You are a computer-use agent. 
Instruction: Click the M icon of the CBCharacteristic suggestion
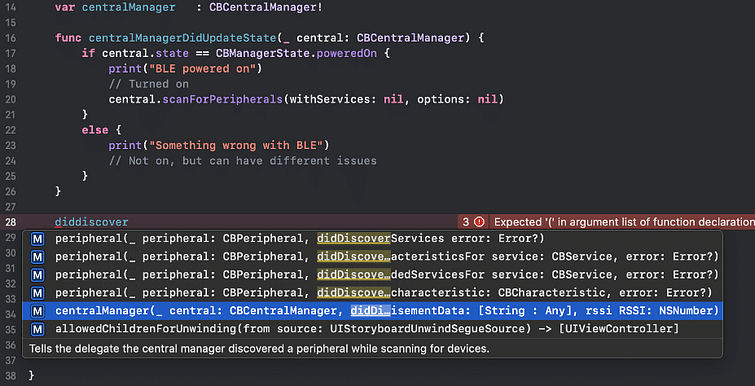tap(38, 293)
